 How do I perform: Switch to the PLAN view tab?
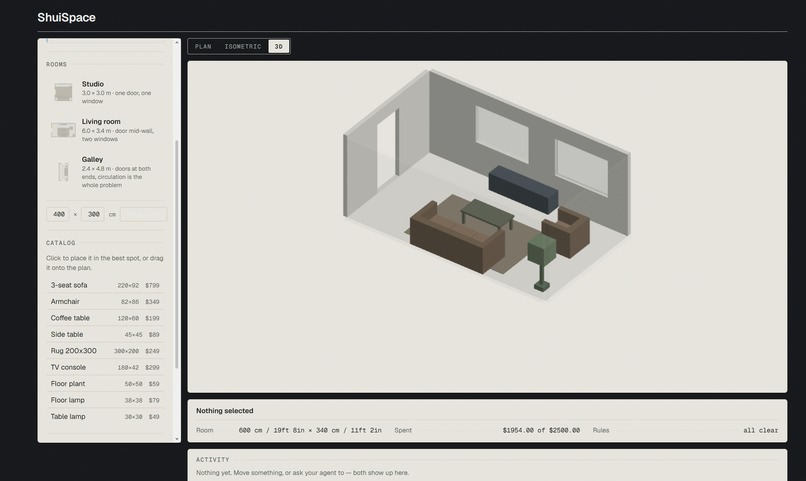203,46
